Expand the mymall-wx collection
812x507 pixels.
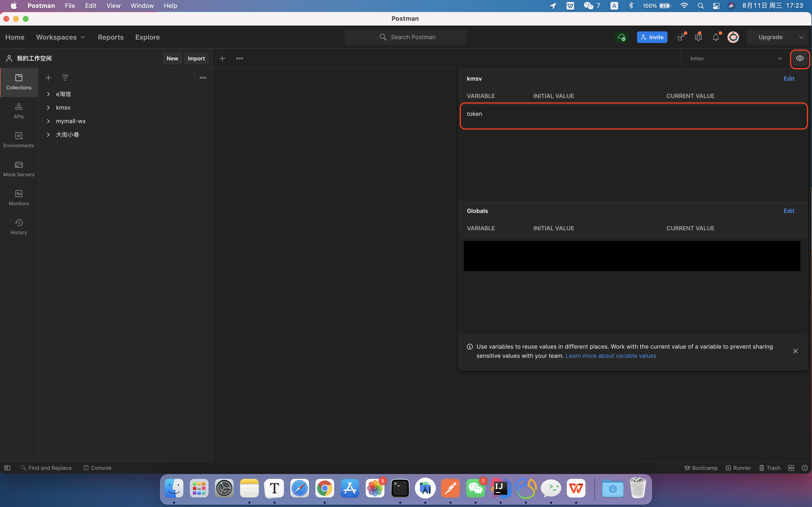pos(48,121)
